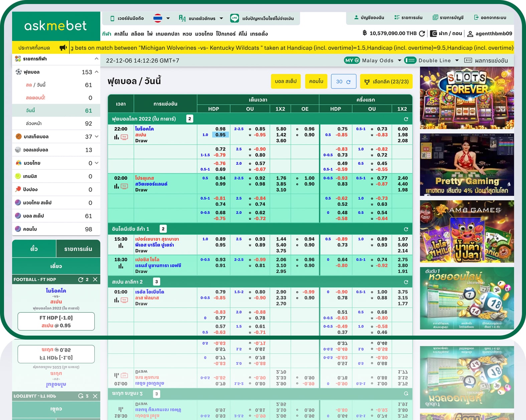The height and width of the screenshot is (420, 526).
Task: Toggle the 30-second auto refresh button
Action: [343, 81]
